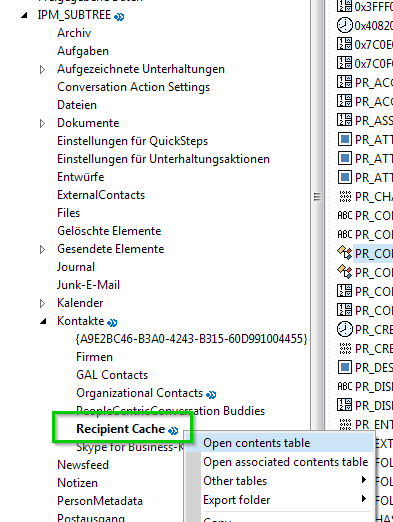Select the PR_CHA property row text
This screenshot has height=522, width=393.
tap(374, 197)
